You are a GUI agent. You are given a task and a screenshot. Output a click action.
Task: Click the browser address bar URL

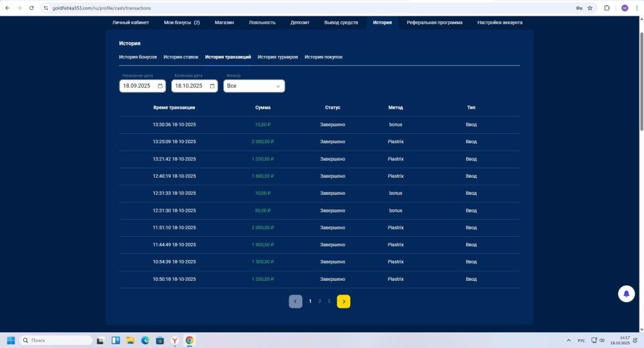(x=101, y=8)
